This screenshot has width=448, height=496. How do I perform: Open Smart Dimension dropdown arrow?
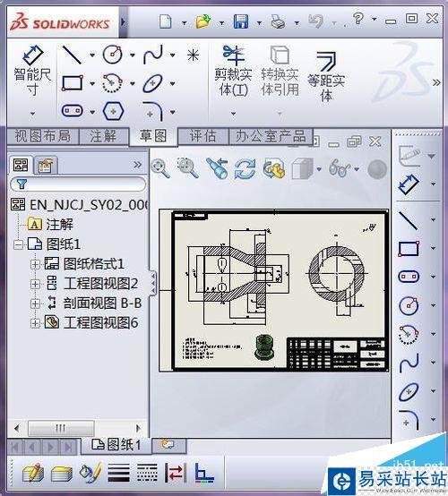click(x=32, y=113)
